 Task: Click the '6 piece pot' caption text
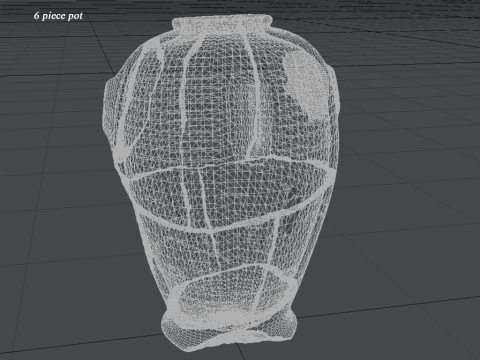click(58, 16)
